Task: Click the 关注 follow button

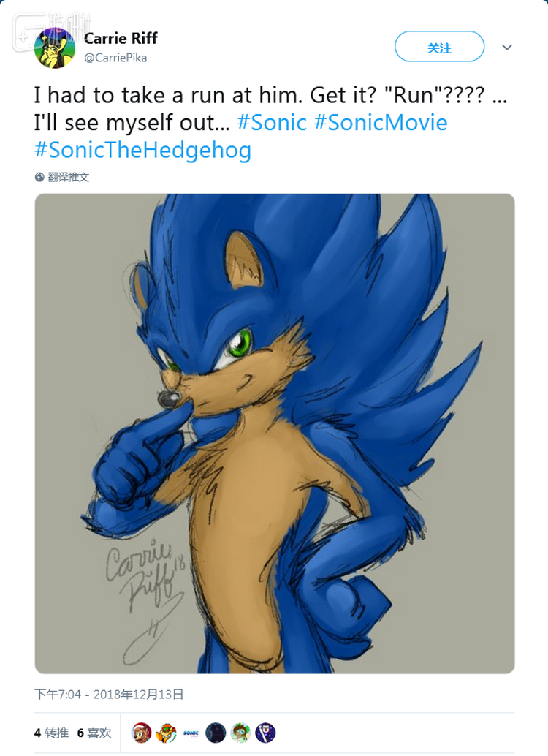Action: (439, 47)
